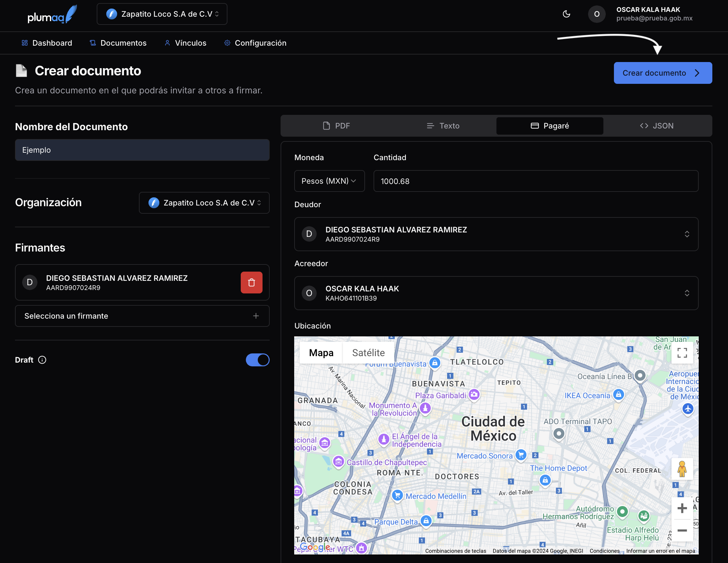Click the blue Crear documento button
This screenshot has width=728, height=563.
click(x=662, y=73)
